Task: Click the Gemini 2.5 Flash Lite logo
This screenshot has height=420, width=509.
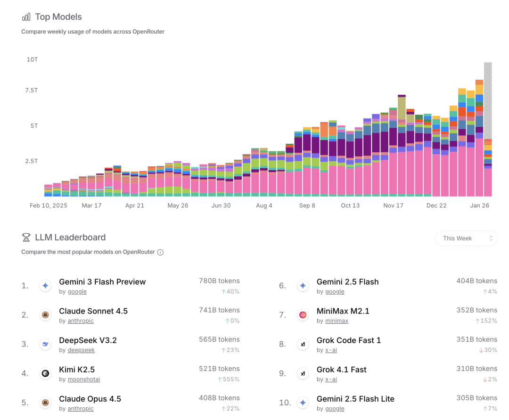Action: [303, 403]
